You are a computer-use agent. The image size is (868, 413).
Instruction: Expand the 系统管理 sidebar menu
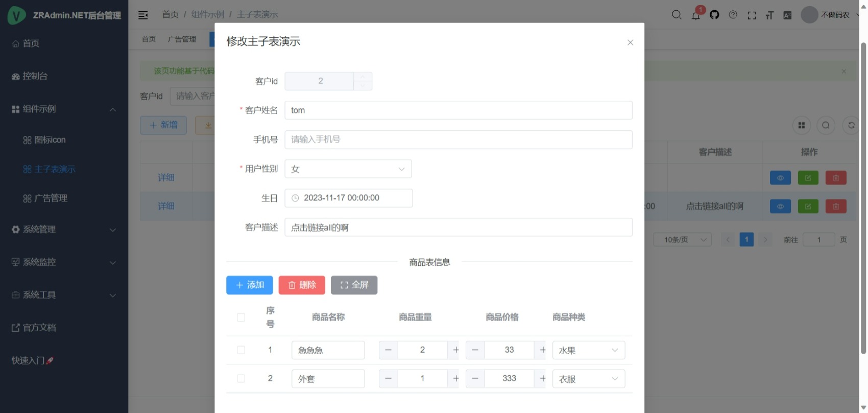64,230
